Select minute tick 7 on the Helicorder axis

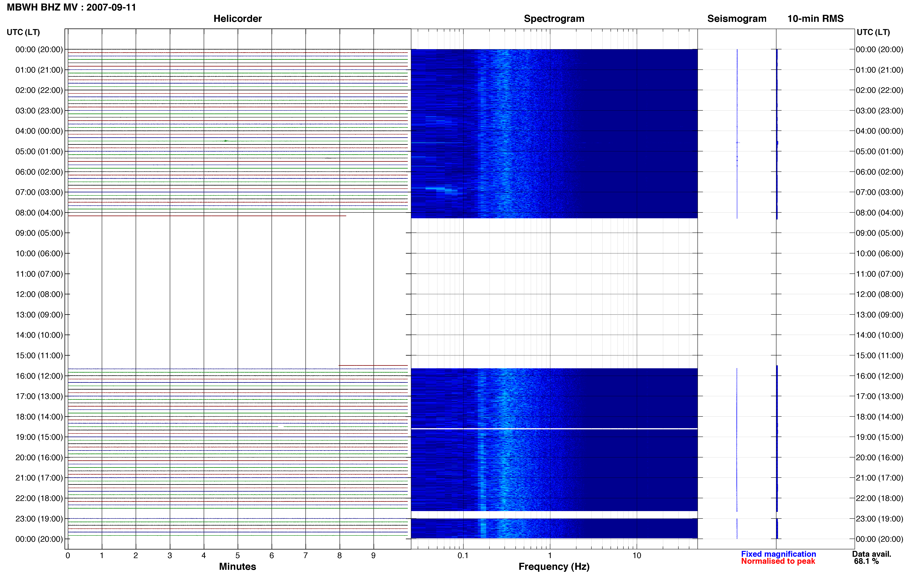[306, 555]
